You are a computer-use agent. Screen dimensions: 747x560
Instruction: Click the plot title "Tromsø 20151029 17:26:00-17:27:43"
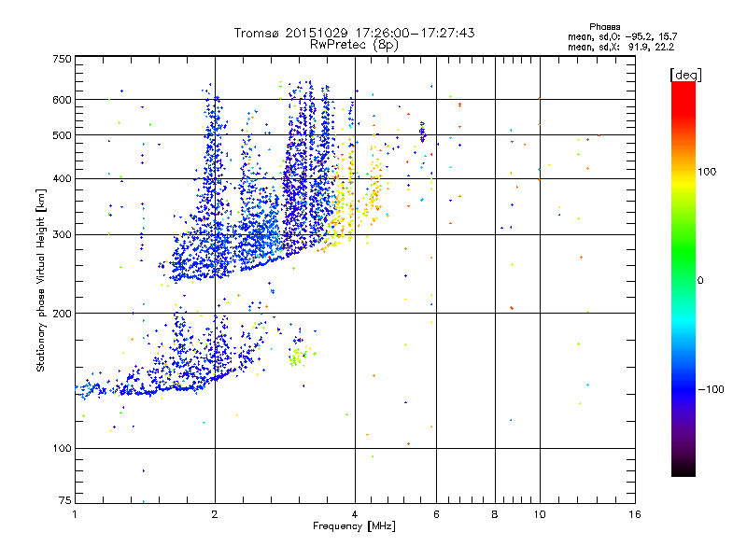coord(354,33)
